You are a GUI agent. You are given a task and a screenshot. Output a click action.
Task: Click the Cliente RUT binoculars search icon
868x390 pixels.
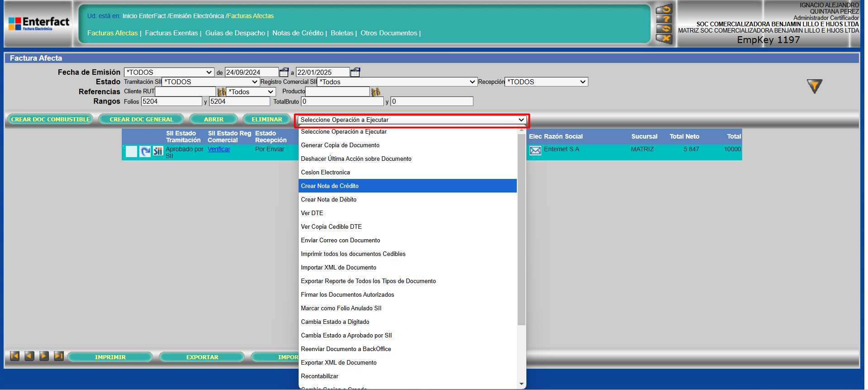click(221, 92)
